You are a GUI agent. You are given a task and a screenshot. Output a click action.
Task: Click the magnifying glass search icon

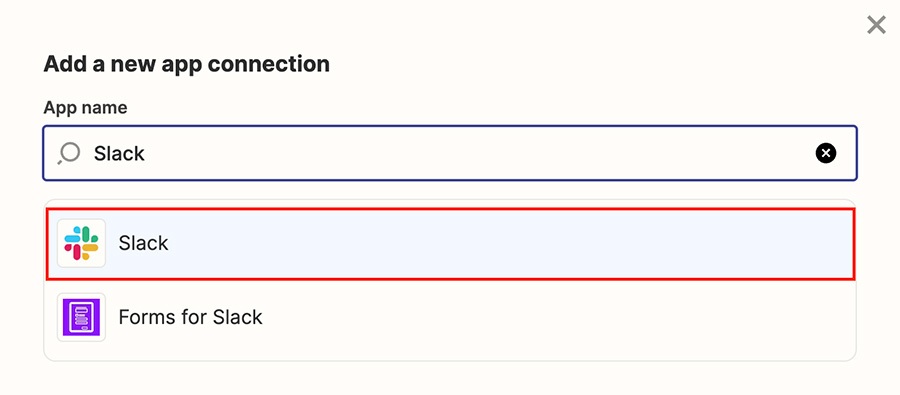[69, 154]
